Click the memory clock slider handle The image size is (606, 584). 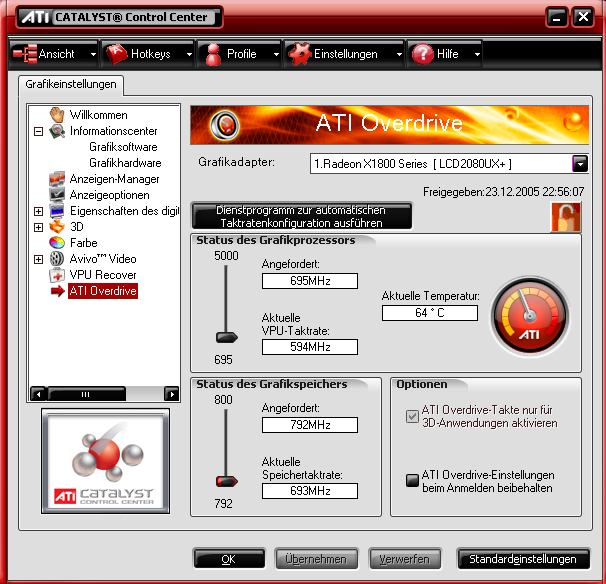(x=226, y=481)
